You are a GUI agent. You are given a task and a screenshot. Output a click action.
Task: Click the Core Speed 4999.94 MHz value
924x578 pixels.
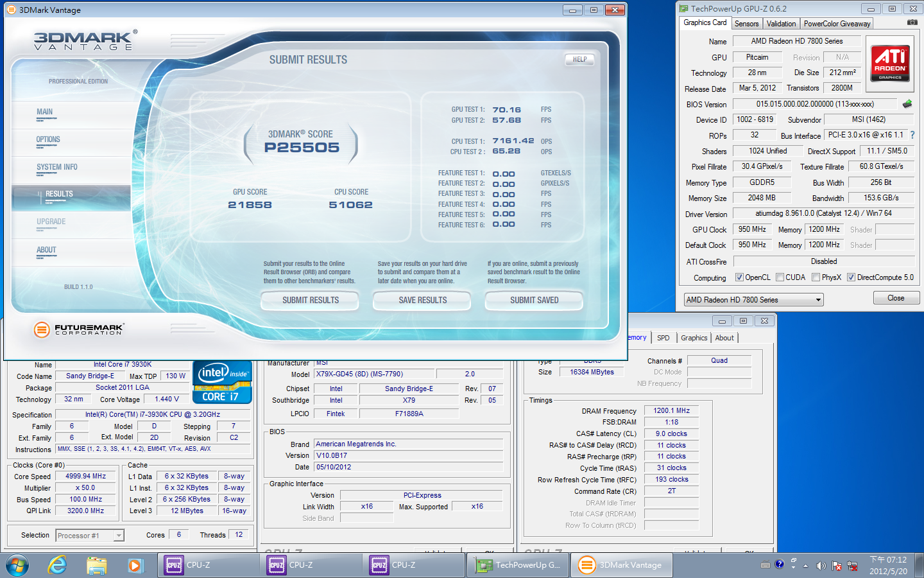(86, 477)
